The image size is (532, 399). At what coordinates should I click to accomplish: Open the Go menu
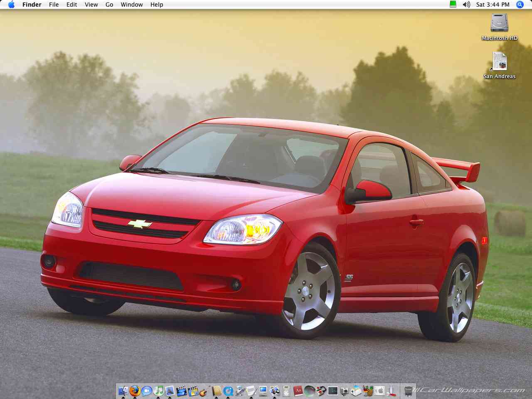coord(109,5)
